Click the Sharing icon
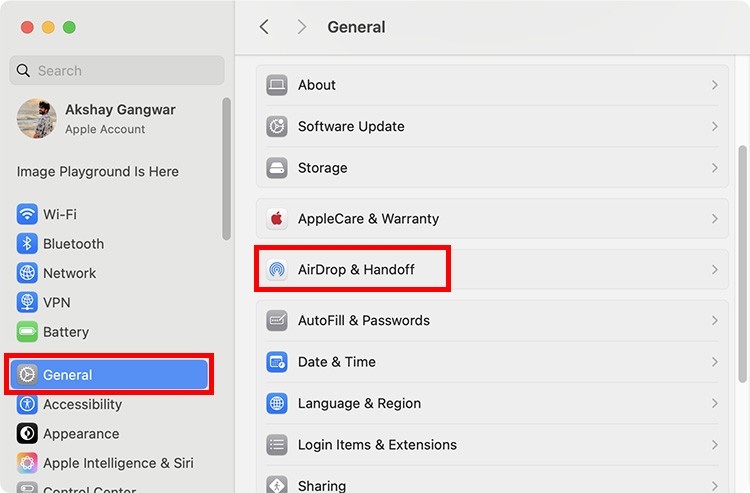This screenshot has height=493, width=750. [276, 484]
